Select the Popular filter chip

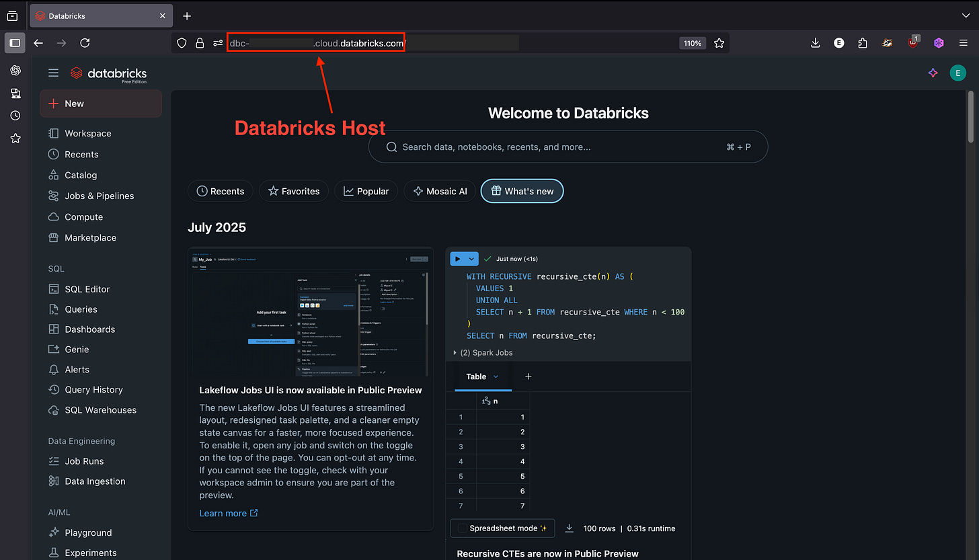(366, 191)
